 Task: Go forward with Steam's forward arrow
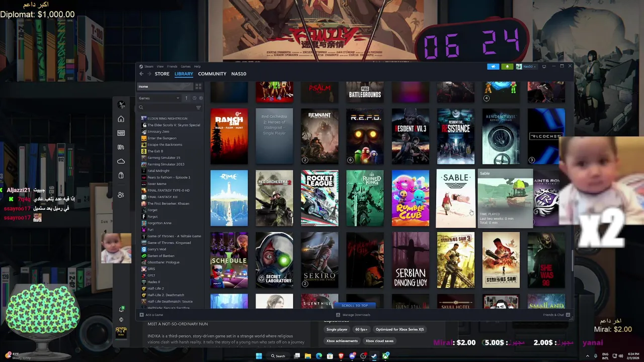click(x=149, y=74)
